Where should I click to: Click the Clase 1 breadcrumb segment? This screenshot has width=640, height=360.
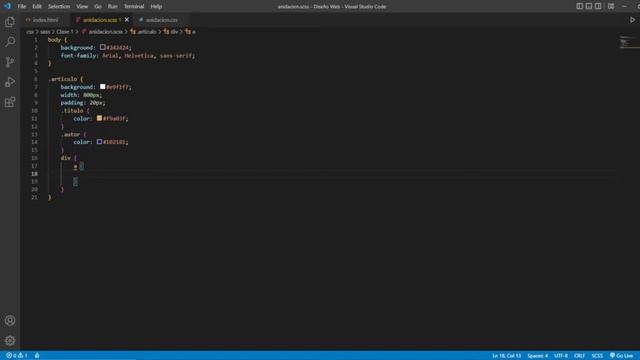pyautogui.click(x=64, y=31)
